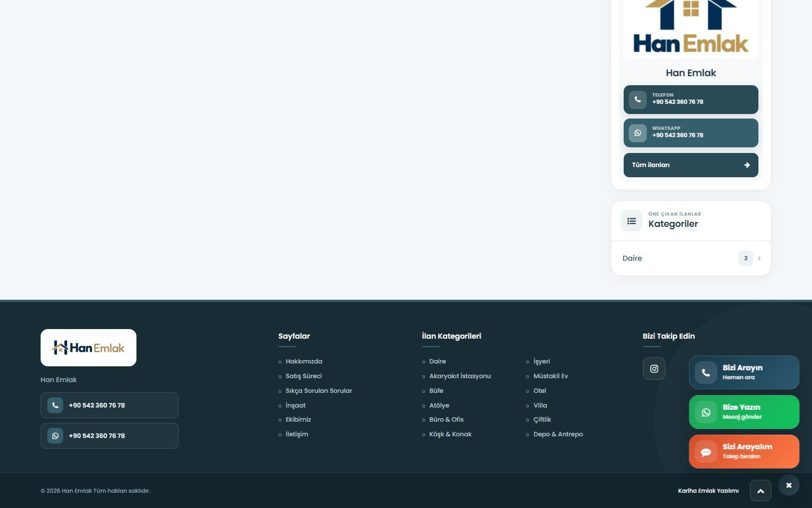Select the Büfe category link
Screen dimensions: 812x508
pos(436,391)
